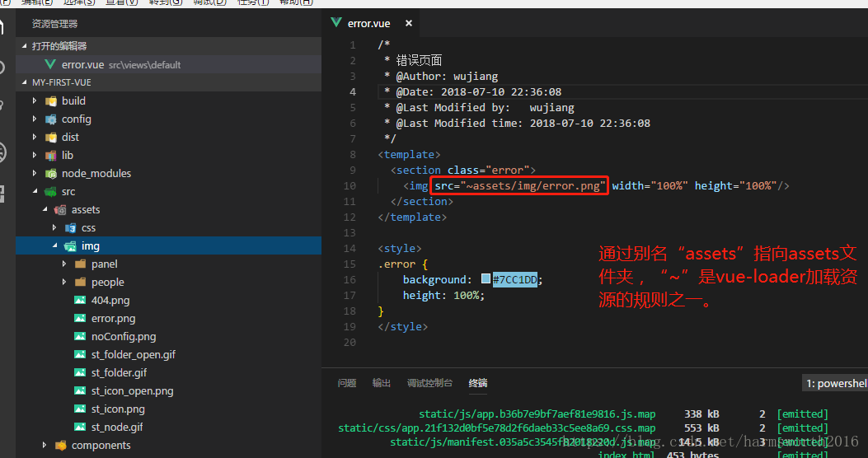Expand the panel folder arrow
This screenshot has width=868, height=458.
tap(64, 264)
